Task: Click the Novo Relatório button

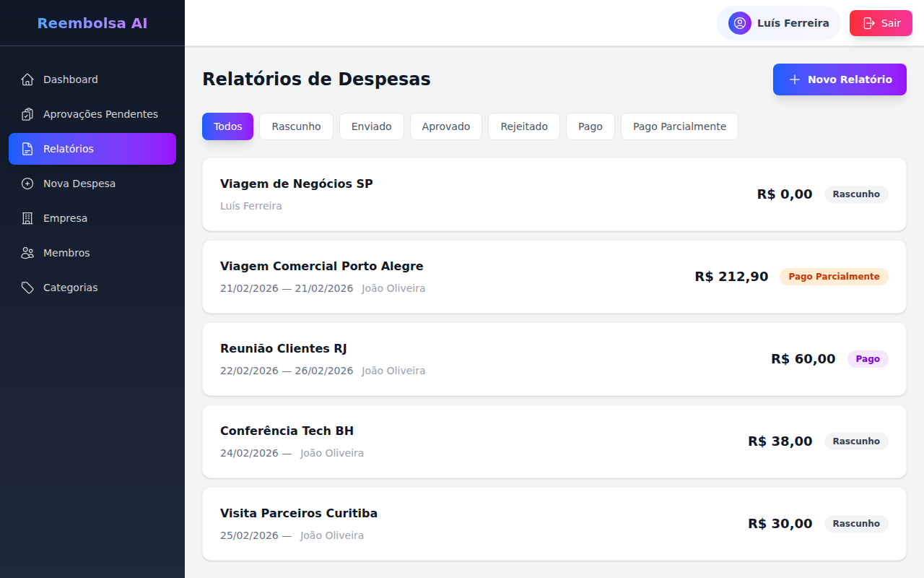Action: point(840,79)
